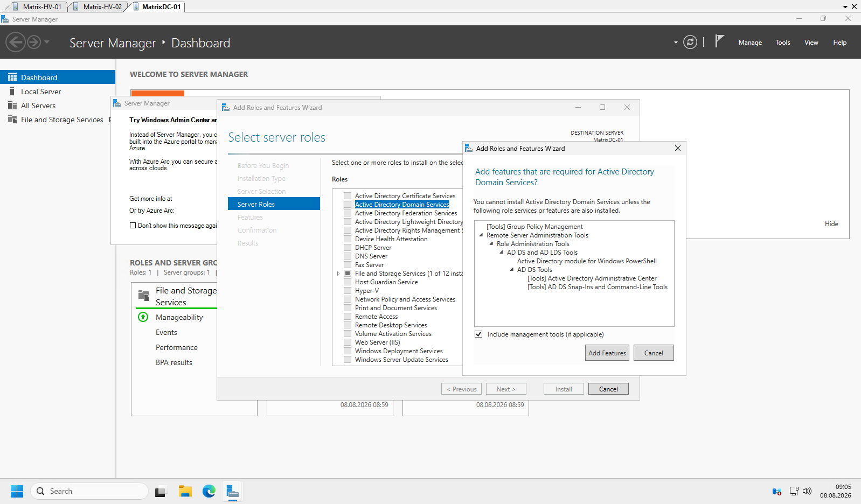Click the taskbar Search box
The width and height of the screenshot is (861, 504).
coord(89,491)
